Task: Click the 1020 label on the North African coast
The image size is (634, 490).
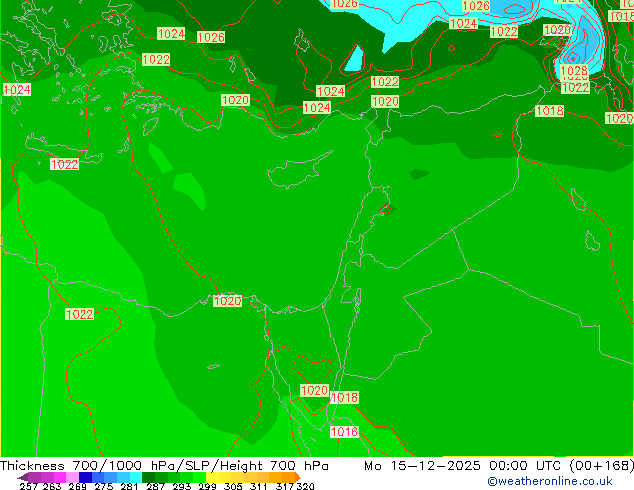Action: pyautogui.click(x=228, y=301)
